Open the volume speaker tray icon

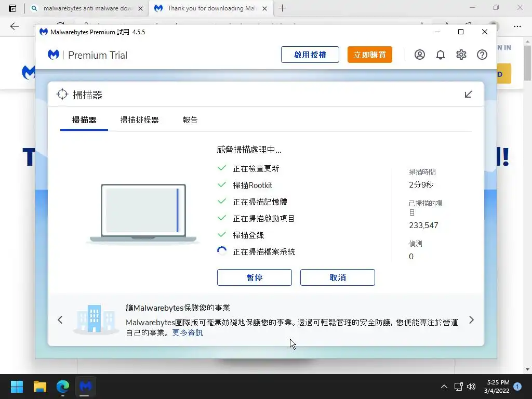(x=471, y=387)
